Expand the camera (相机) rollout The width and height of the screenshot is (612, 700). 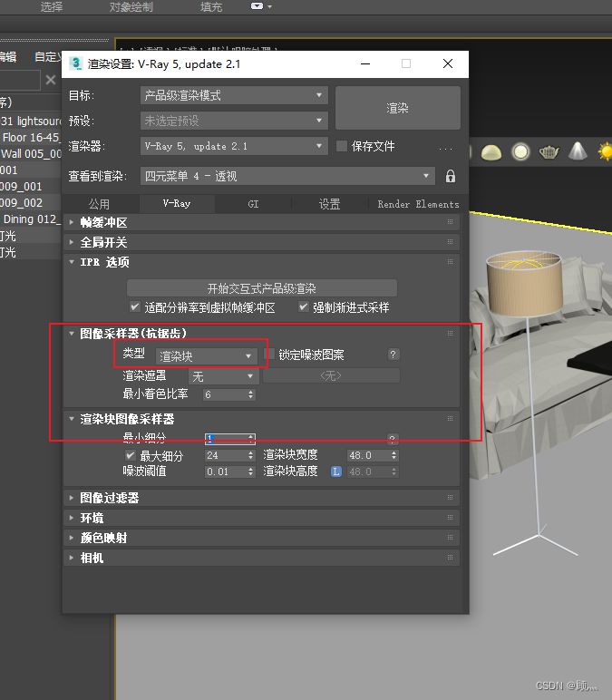pos(261,558)
